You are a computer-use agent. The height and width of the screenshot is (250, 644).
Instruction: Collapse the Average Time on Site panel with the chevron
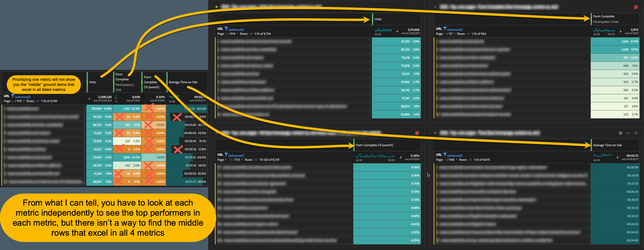(628, 133)
